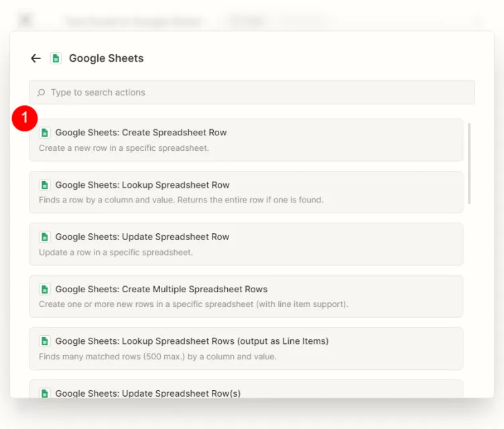Click Sheets icon beside Create Spreadsheet Row
504x429 pixels.
(45, 133)
